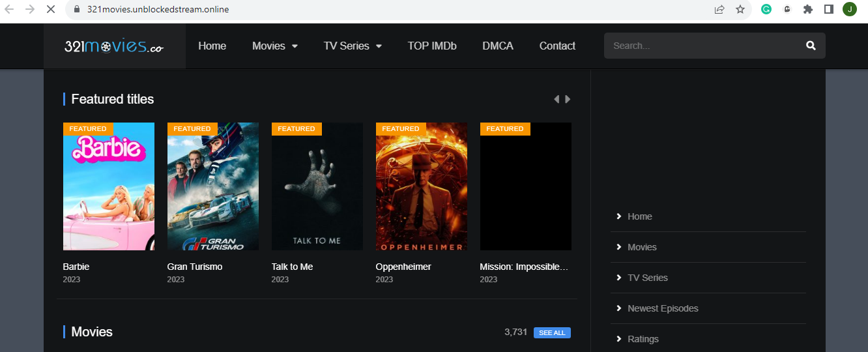This screenshot has width=868, height=352.
Task: Click the padlock site info icon
Action: coord(77,10)
